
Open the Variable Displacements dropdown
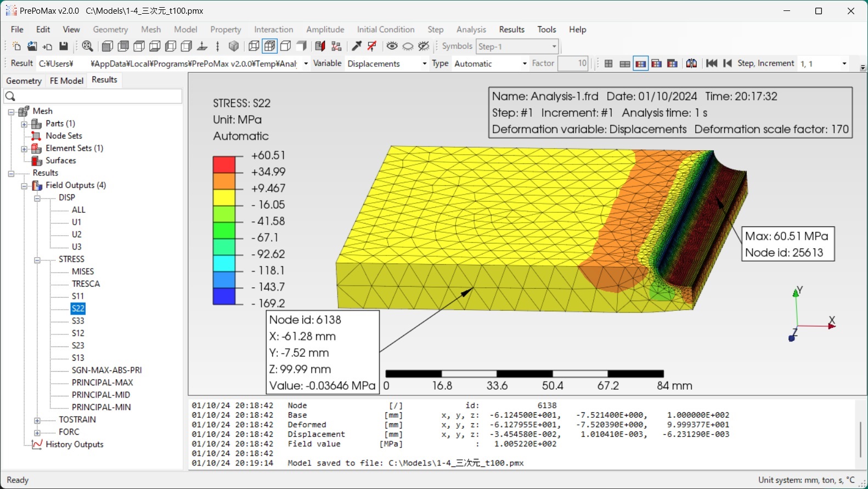pyautogui.click(x=387, y=64)
